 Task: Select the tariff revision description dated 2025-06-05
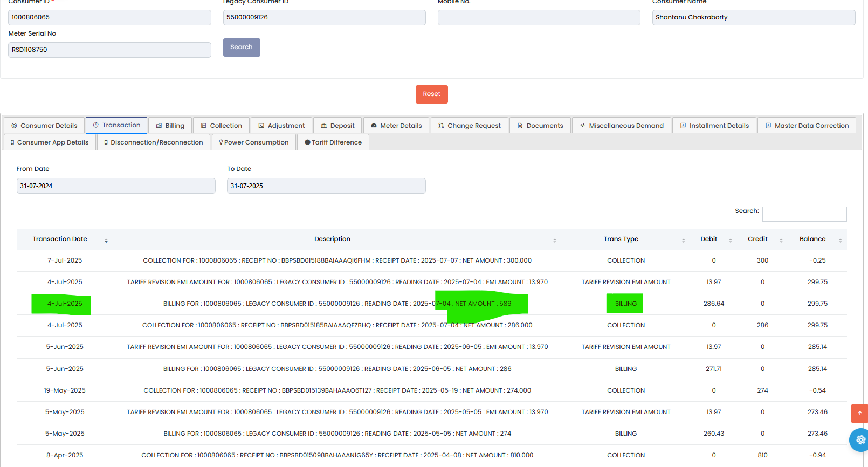[x=337, y=347]
